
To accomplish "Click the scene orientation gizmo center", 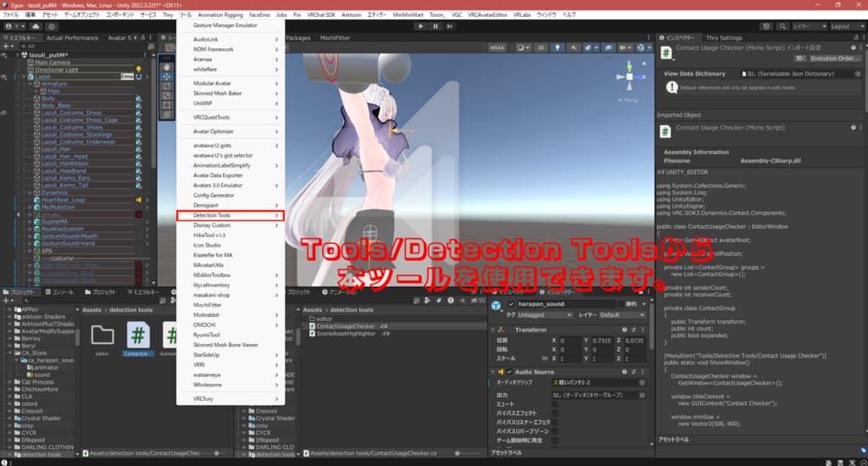I will pyautogui.click(x=630, y=77).
